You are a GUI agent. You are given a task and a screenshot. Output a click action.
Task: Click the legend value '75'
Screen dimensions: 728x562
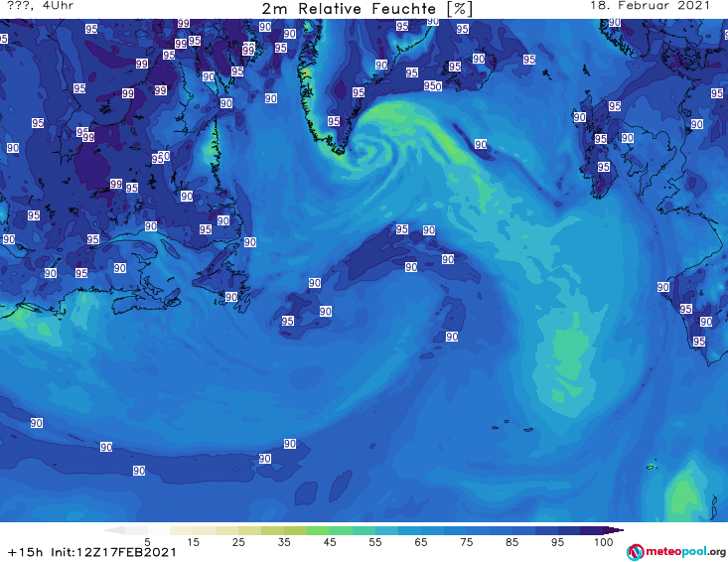coord(467,542)
